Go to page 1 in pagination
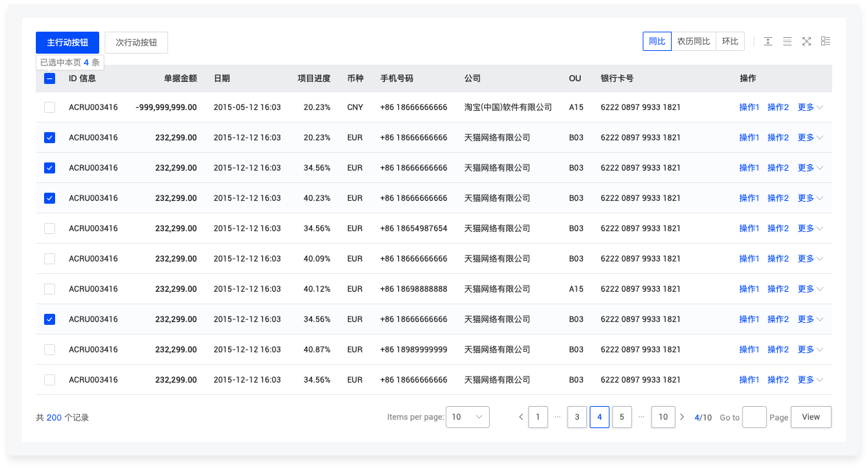Screen dimensions: 868x468 pyautogui.click(x=538, y=417)
